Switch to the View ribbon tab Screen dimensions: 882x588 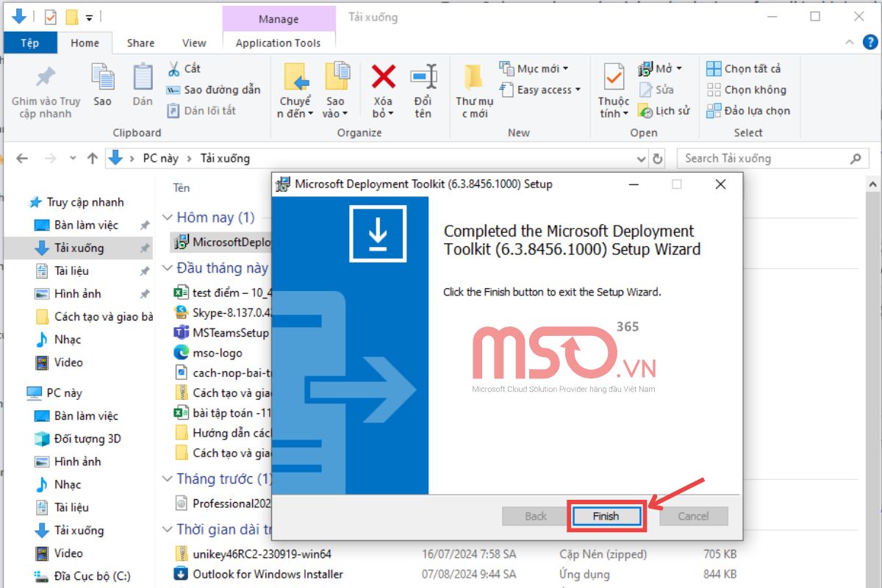click(194, 43)
